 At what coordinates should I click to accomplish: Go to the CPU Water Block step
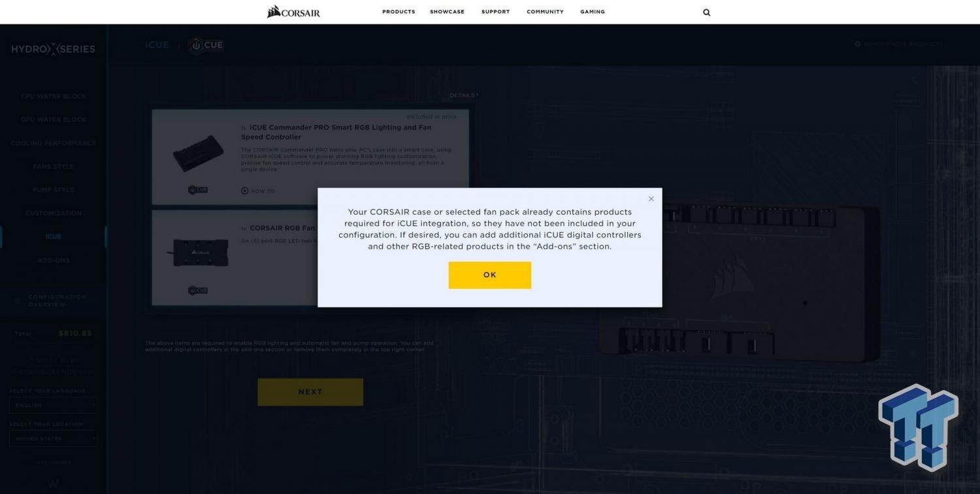[54, 96]
